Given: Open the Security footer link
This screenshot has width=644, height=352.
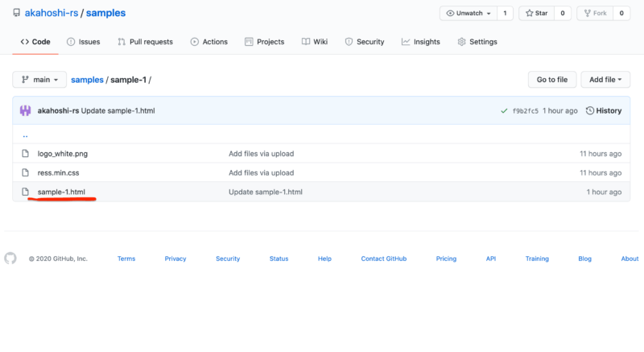Looking at the screenshot, I should click(228, 259).
